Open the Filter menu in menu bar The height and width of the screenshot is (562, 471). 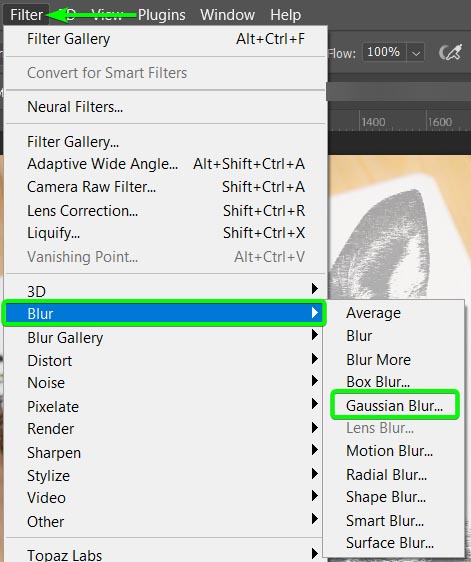pos(26,15)
